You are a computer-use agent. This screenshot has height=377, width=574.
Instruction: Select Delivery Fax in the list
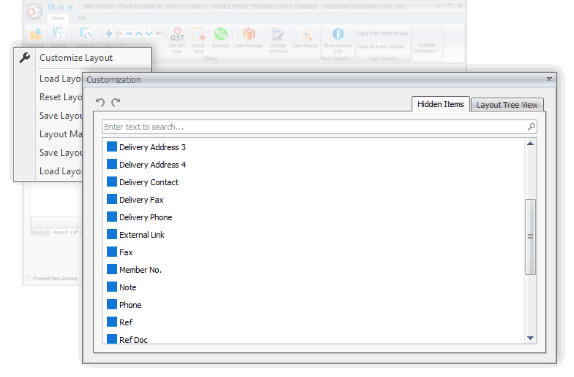(141, 200)
